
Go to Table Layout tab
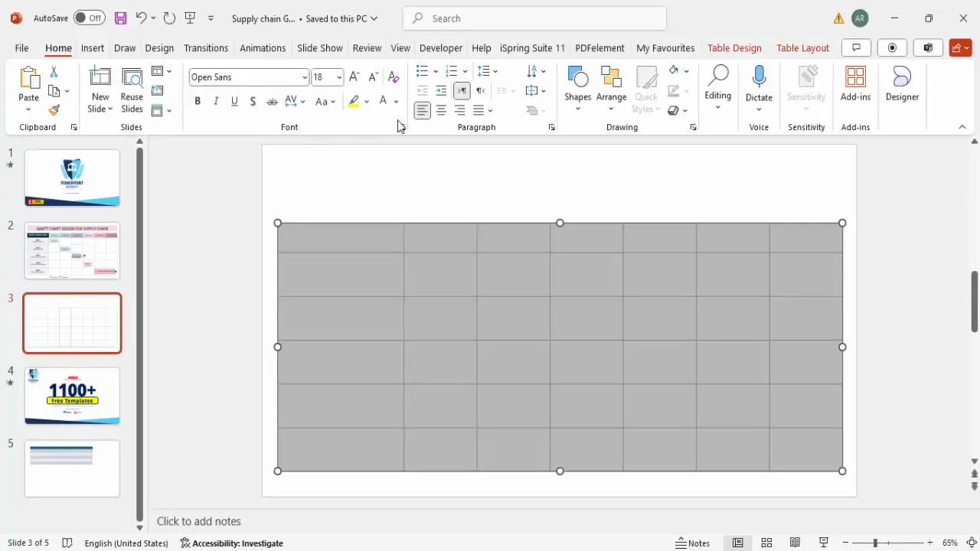click(802, 47)
